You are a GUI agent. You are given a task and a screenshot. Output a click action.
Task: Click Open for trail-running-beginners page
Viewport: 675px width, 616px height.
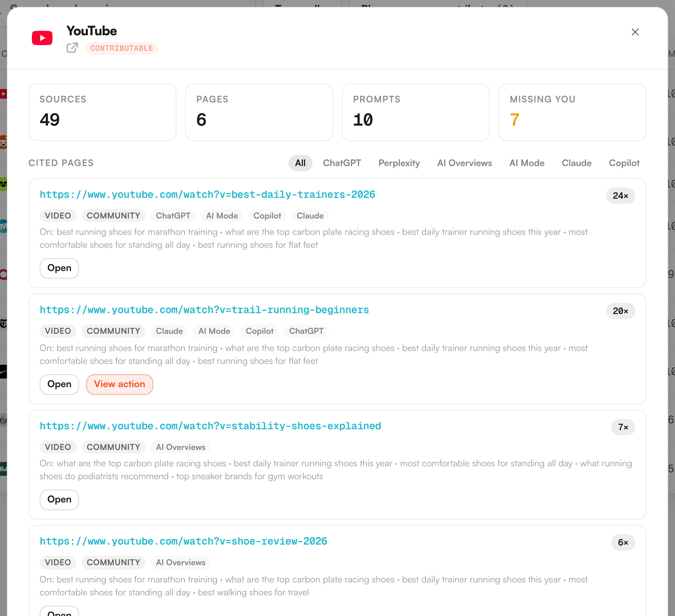[x=59, y=384]
